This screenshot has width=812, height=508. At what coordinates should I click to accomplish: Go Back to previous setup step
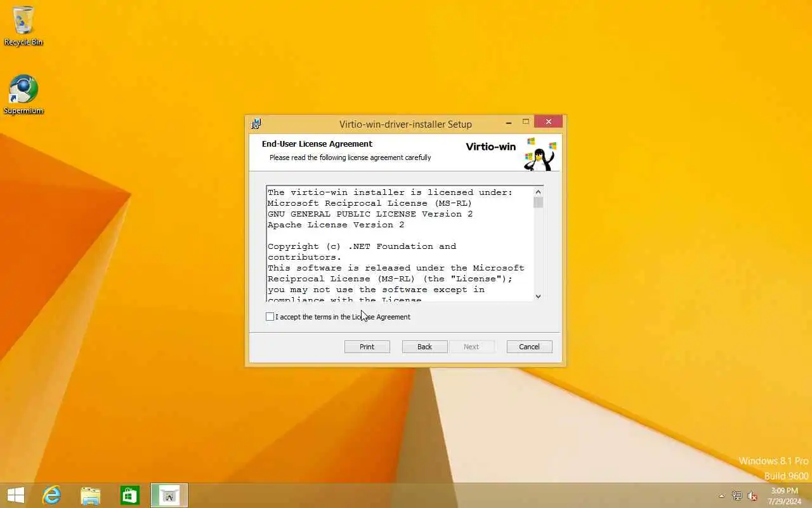[x=424, y=347]
